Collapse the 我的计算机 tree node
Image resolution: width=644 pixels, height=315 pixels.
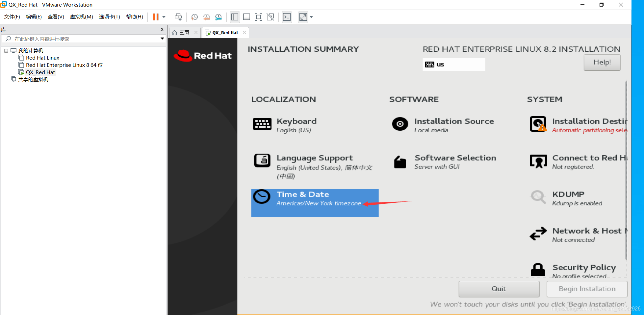[x=6, y=51]
